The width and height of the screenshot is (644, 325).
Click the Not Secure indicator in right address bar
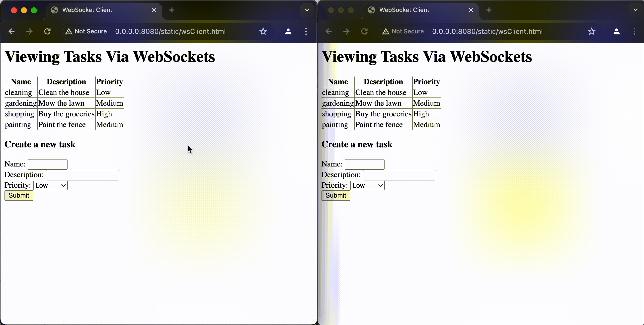click(403, 31)
